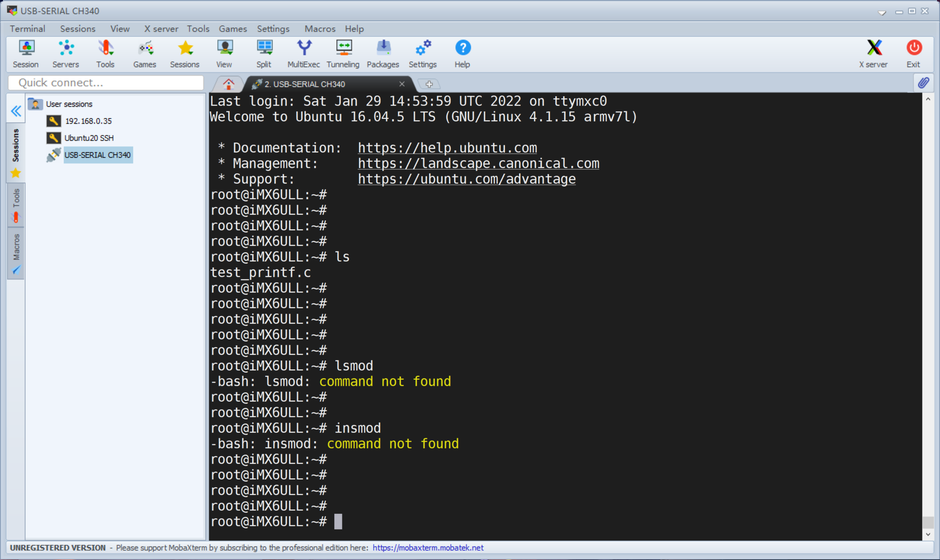Select the 192.168.0.35 session
940x560 pixels.
88,121
